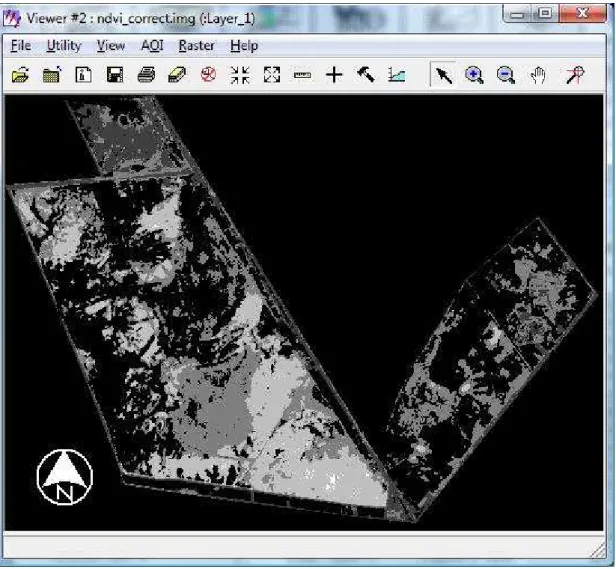Open the File menu
This screenshot has height=569, width=616.
point(21,46)
